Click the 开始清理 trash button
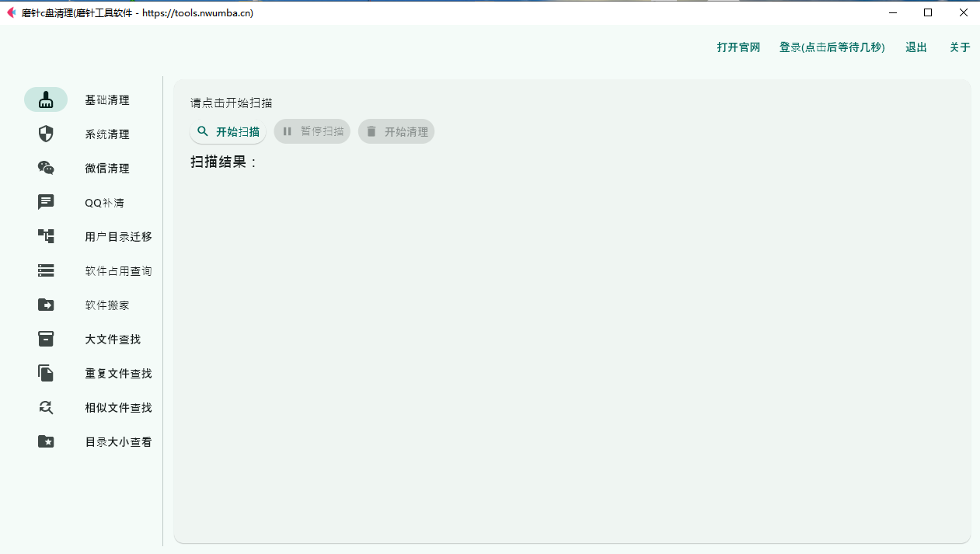Viewport: 980px width, 554px height. click(396, 131)
